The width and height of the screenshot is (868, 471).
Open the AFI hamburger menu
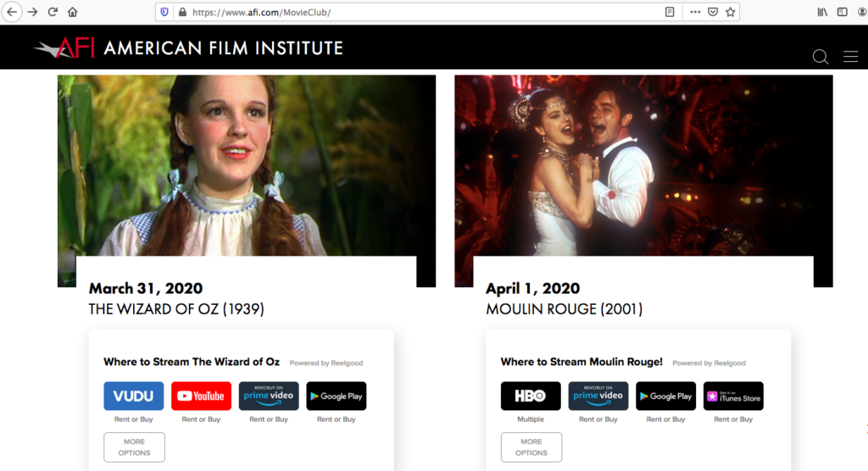point(850,57)
